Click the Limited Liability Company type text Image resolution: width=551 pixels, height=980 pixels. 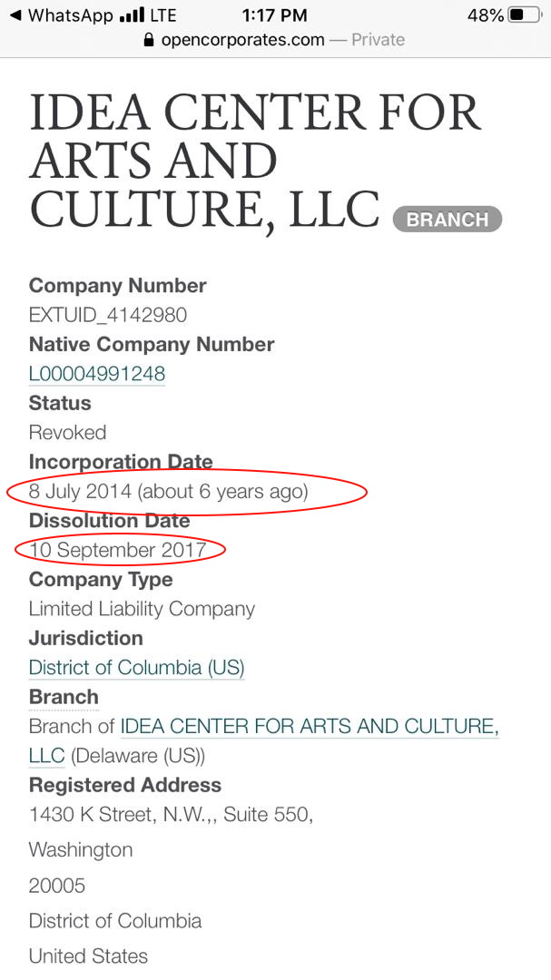point(142,609)
